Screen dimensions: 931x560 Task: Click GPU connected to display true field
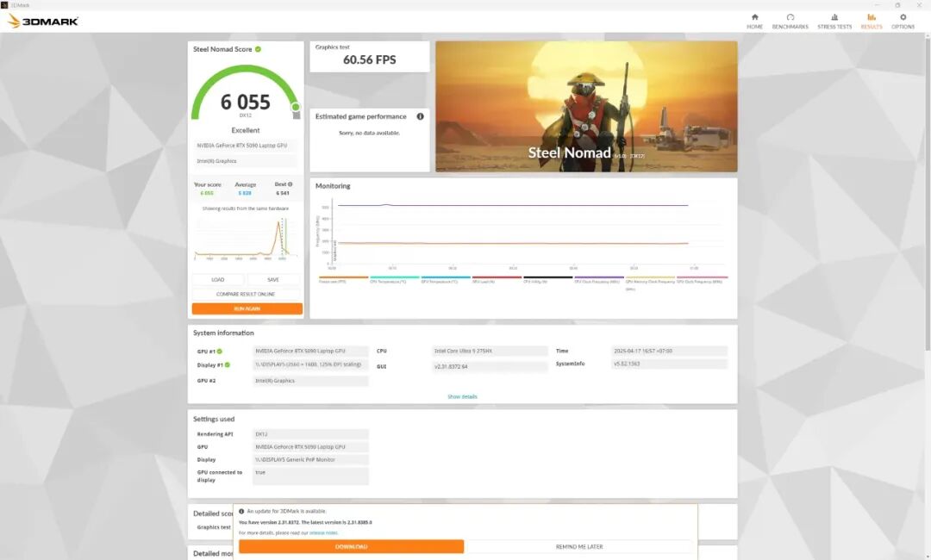coord(310,476)
